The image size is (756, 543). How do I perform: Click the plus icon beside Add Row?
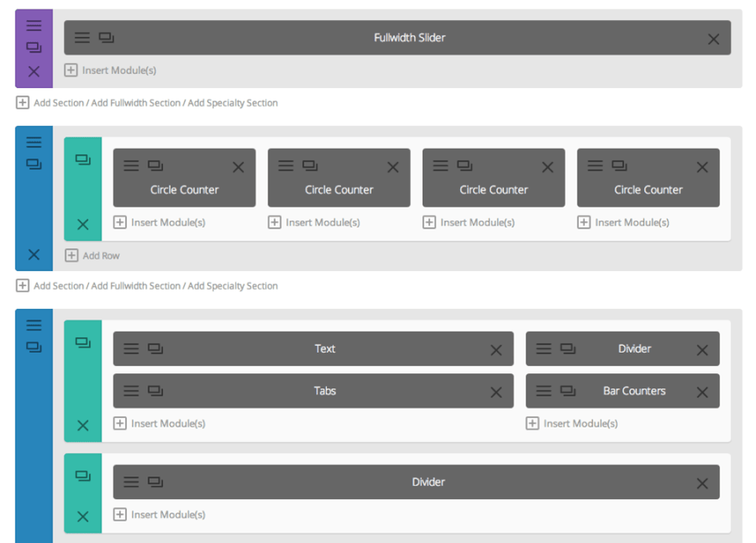pos(71,256)
